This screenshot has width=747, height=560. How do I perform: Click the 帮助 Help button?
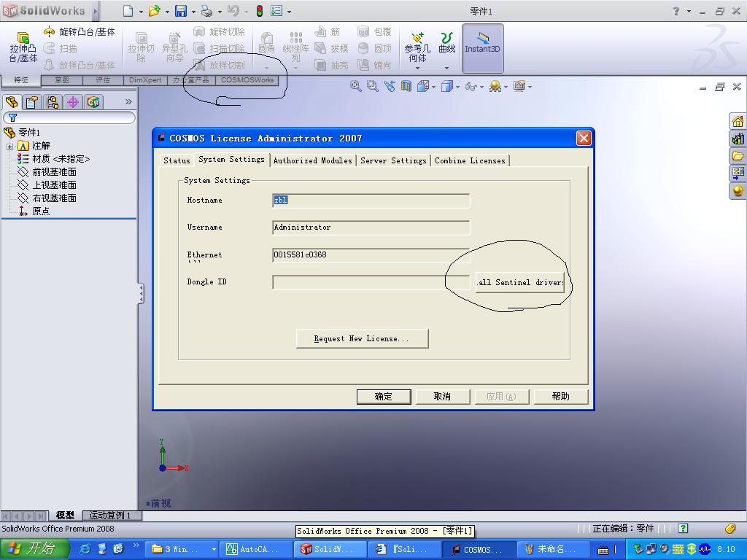point(561,396)
